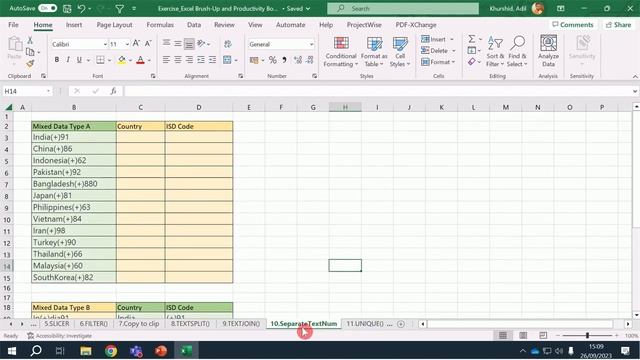Toggle Bold formatting

57,60
